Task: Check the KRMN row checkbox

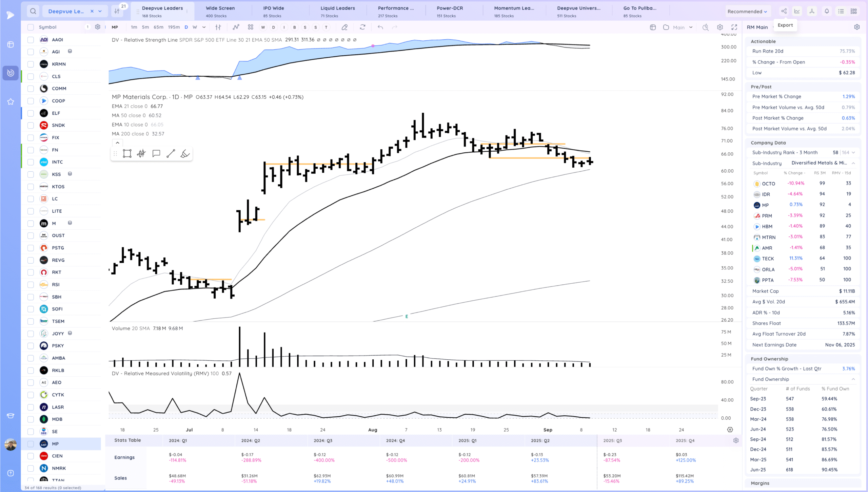Action: click(31, 64)
